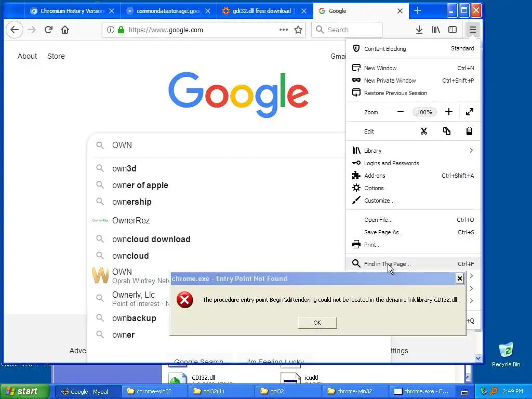Open the Recycle Bin desktop icon

506,354
